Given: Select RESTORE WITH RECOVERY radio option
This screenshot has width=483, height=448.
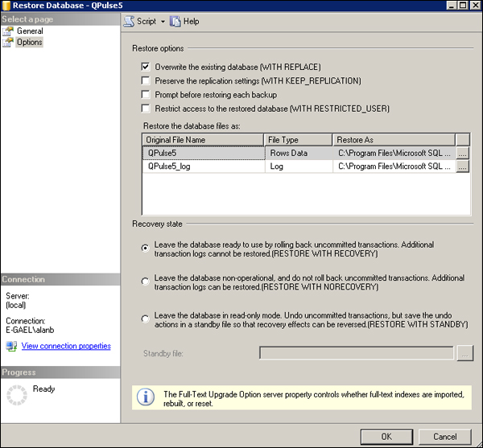Looking at the screenshot, I should click(146, 248).
